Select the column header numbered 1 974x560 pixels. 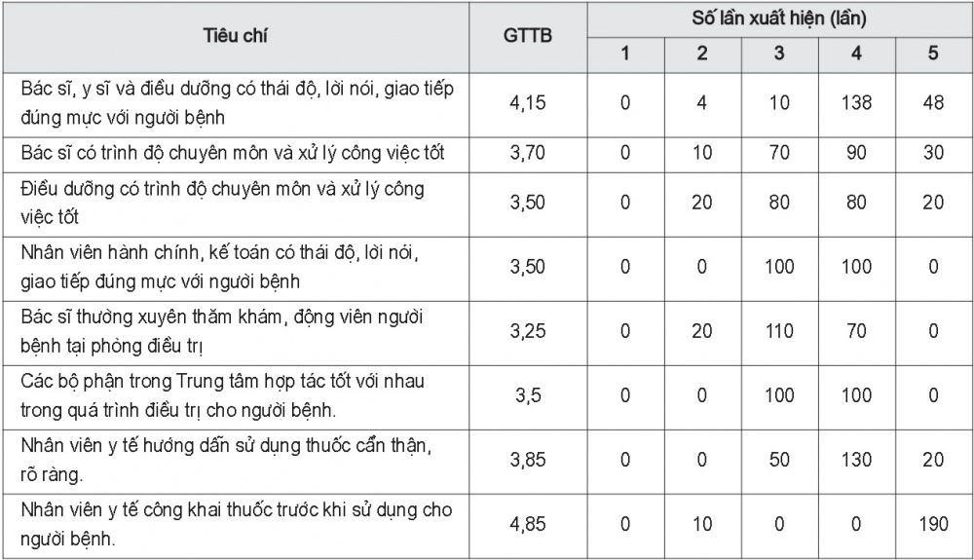(625, 54)
